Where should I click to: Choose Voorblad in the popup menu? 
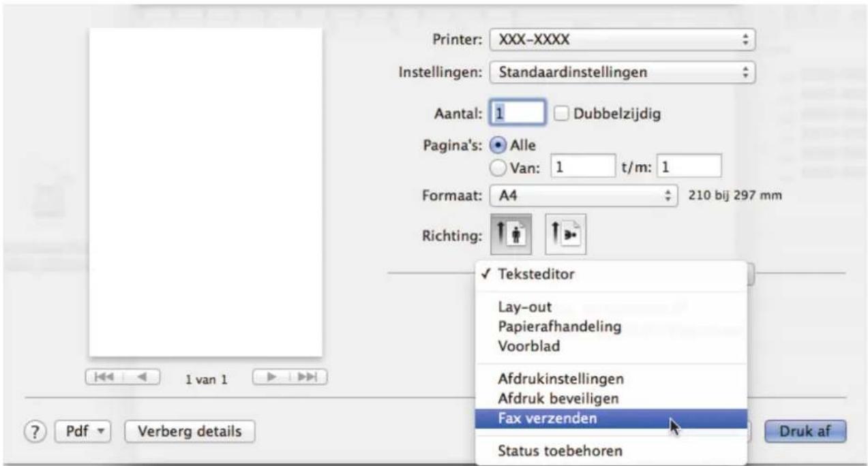click(610, 345)
